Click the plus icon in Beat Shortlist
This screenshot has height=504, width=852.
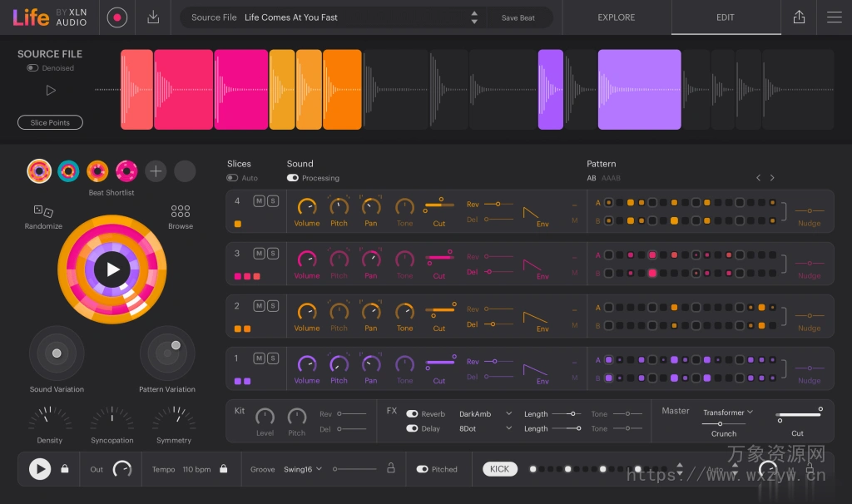coord(156,170)
